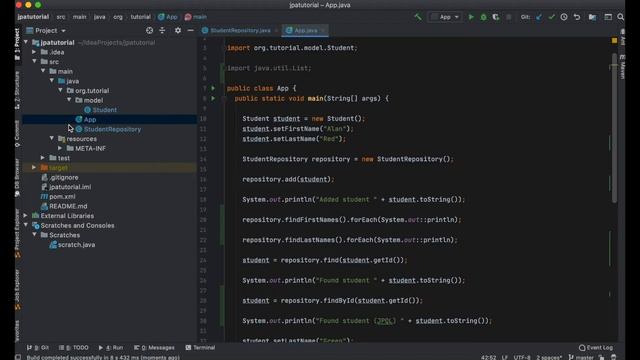Image resolution: width=640 pixels, height=360 pixels.
Task: Click the run gutter icon beside main method
Action: click(x=213, y=98)
